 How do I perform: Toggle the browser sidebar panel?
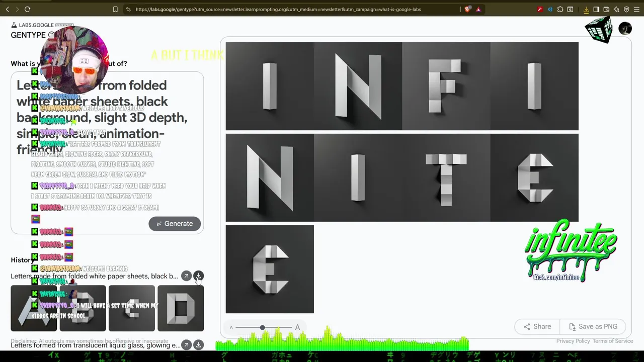click(596, 9)
